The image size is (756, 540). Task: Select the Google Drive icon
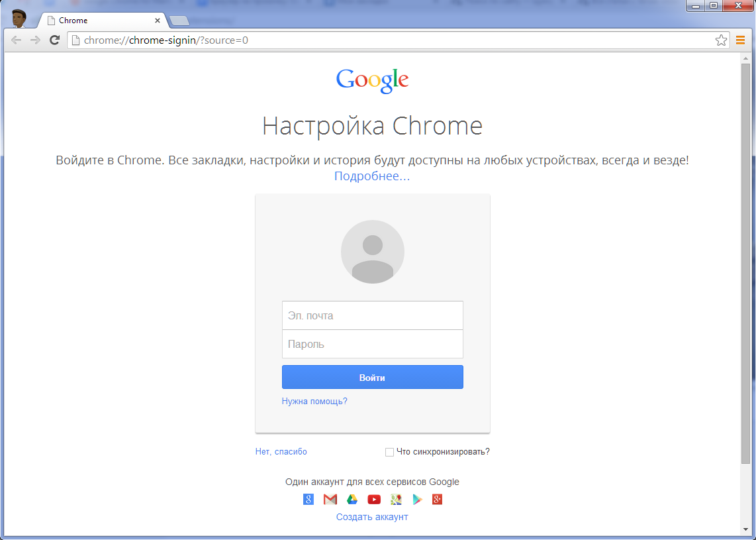pyautogui.click(x=352, y=499)
